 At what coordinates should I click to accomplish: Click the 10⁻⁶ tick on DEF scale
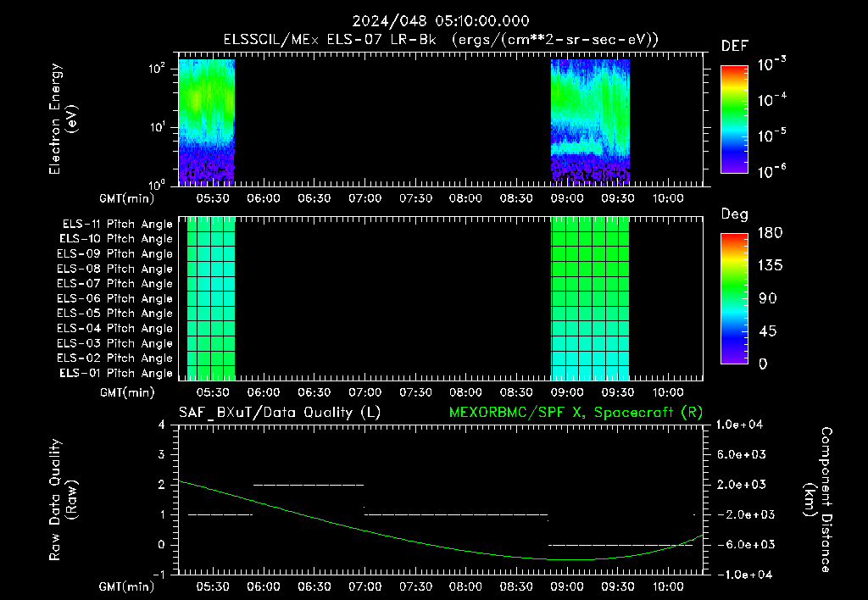coord(771,171)
